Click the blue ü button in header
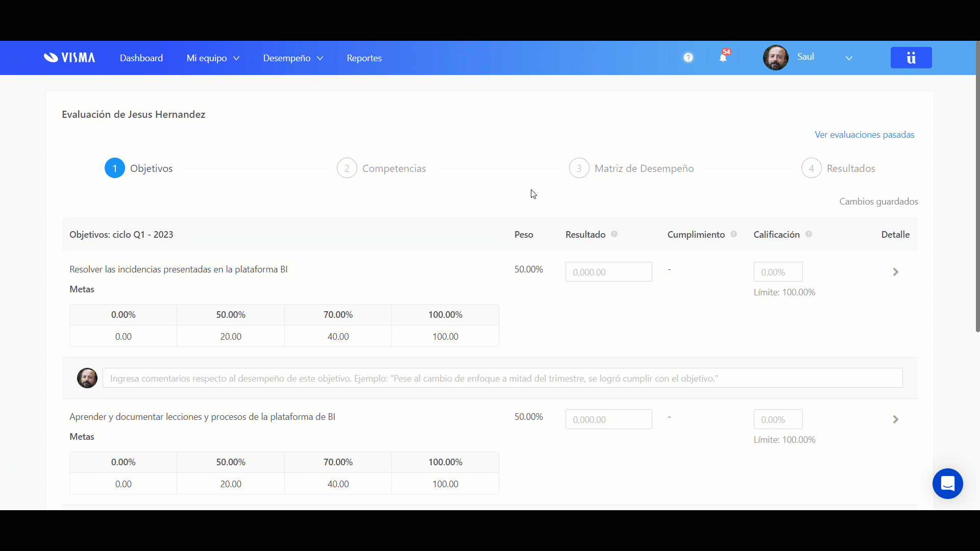The width and height of the screenshot is (980, 551). [x=911, y=58]
